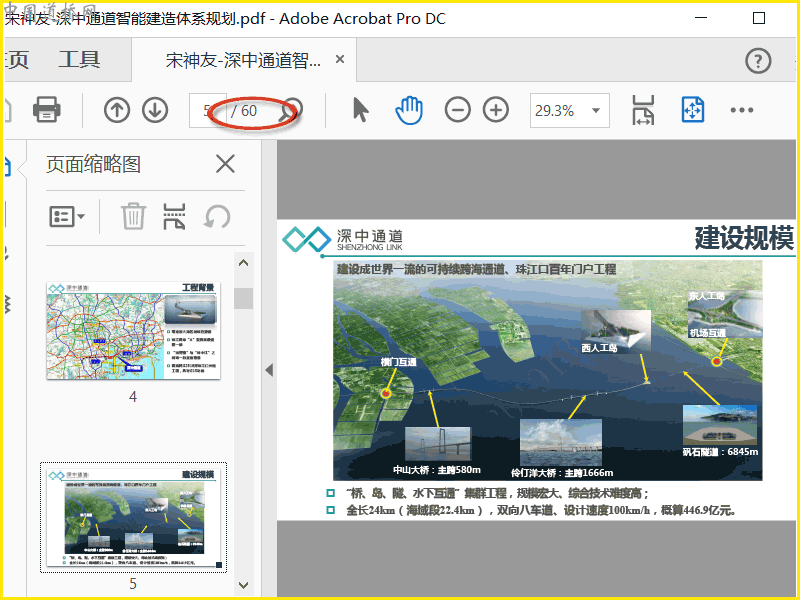
Task: Click the 中山大桥：主跨580m caption
Action: (x=437, y=469)
